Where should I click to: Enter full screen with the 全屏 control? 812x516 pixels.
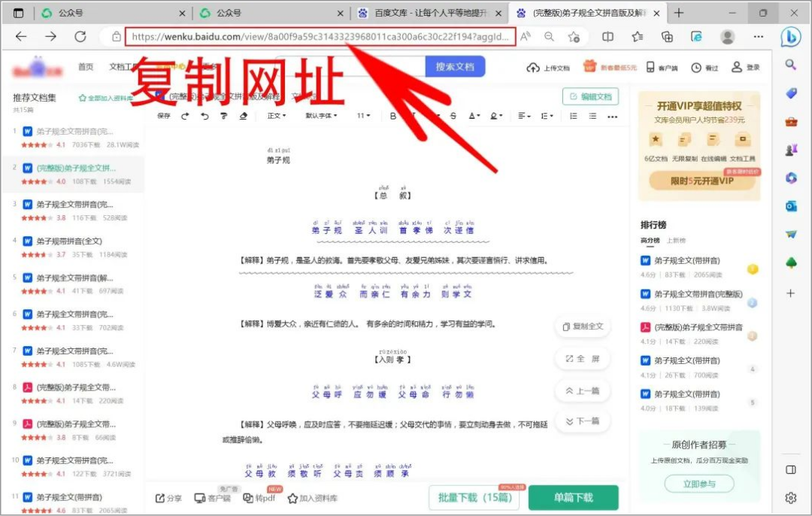(583, 359)
